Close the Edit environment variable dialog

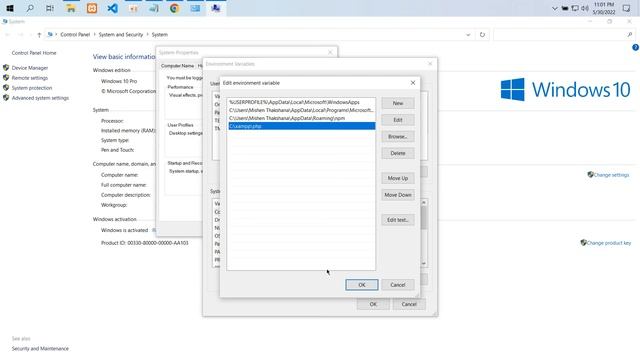coord(413,83)
